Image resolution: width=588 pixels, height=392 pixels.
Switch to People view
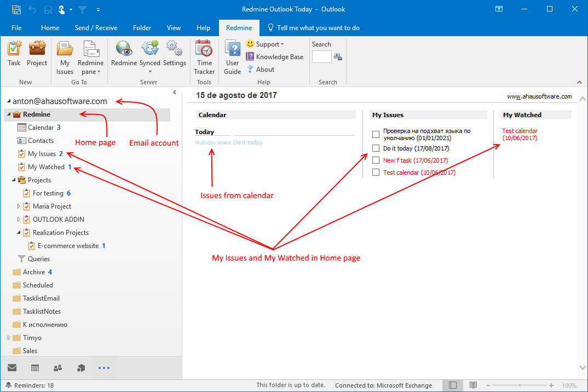pyautogui.click(x=57, y=368)
